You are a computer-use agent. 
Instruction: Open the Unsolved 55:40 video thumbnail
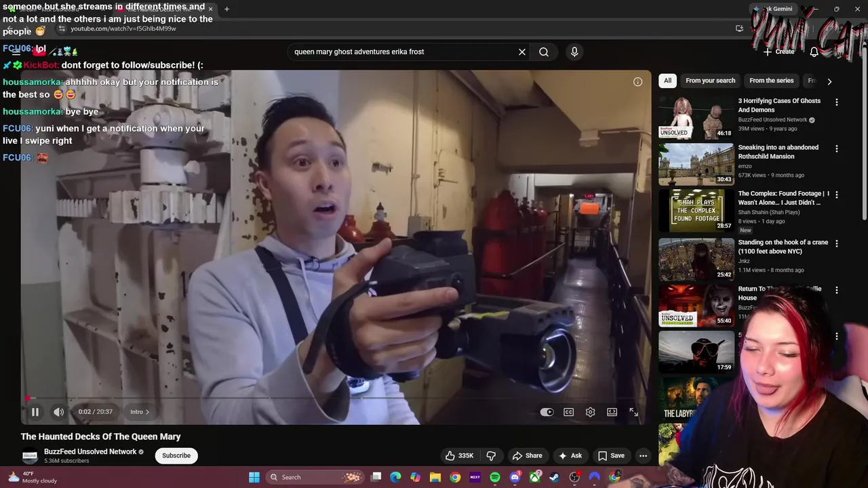(696, 305)
